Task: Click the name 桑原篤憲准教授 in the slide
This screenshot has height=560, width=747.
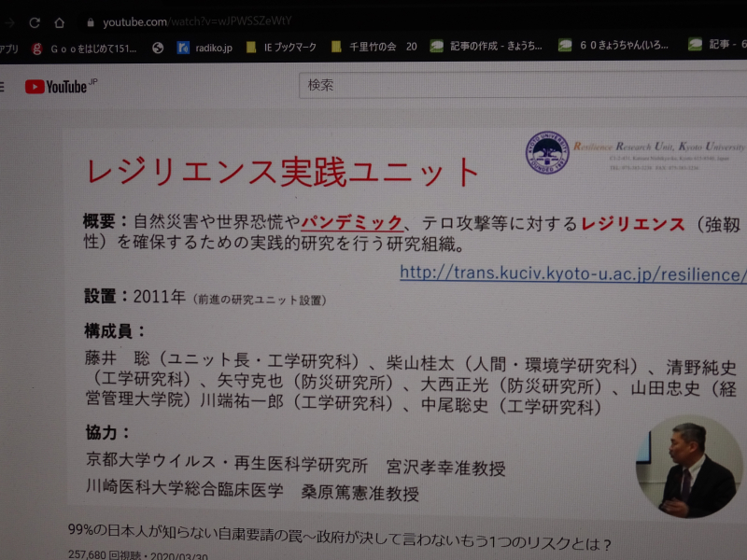Action: pos(360,493)
